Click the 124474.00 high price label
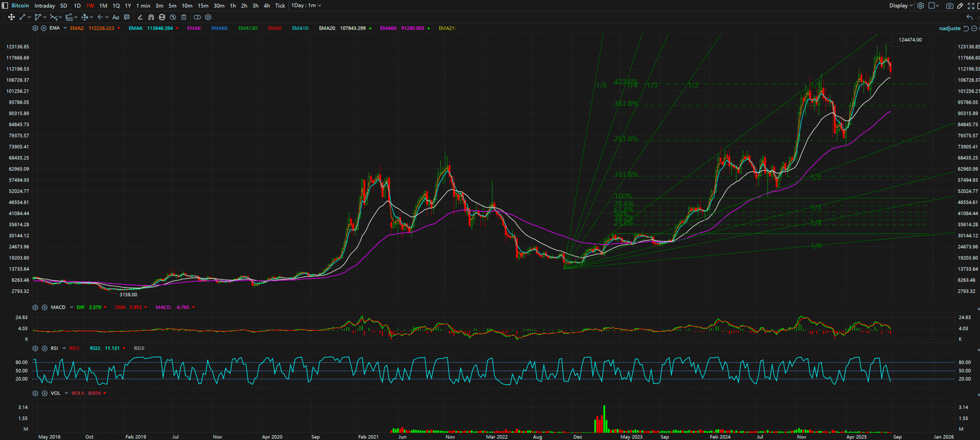980x440 pixels. coord(910,40)
